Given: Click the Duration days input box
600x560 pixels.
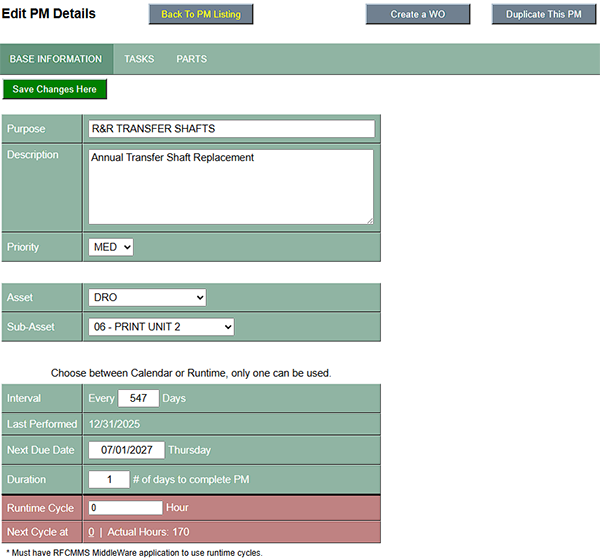Looking at the screenshot, I should click(109, 479).
